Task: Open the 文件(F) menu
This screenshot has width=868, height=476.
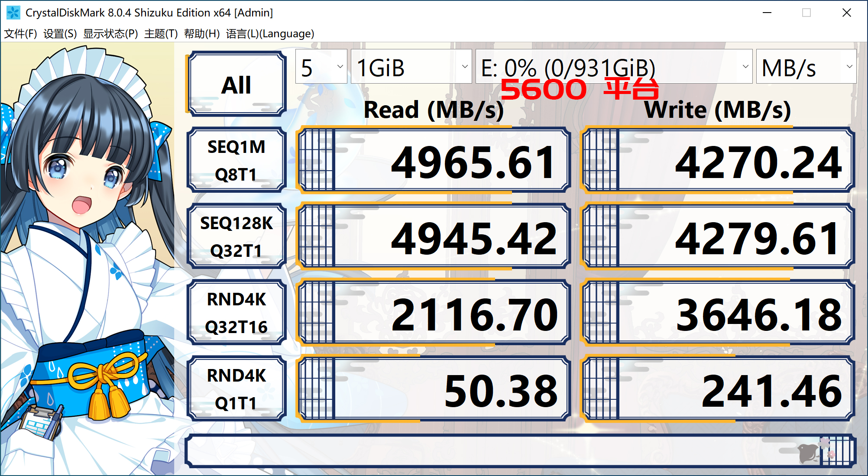Action: (20, 34)
